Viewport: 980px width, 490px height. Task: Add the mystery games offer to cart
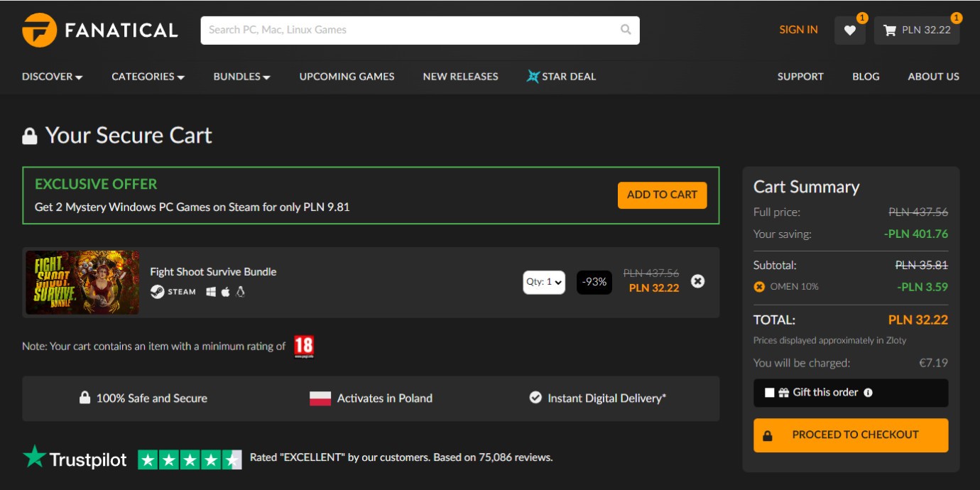click(662, 195)
